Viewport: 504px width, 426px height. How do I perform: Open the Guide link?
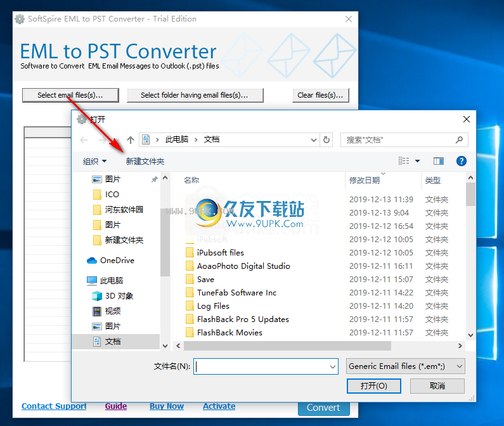(116, 406)
